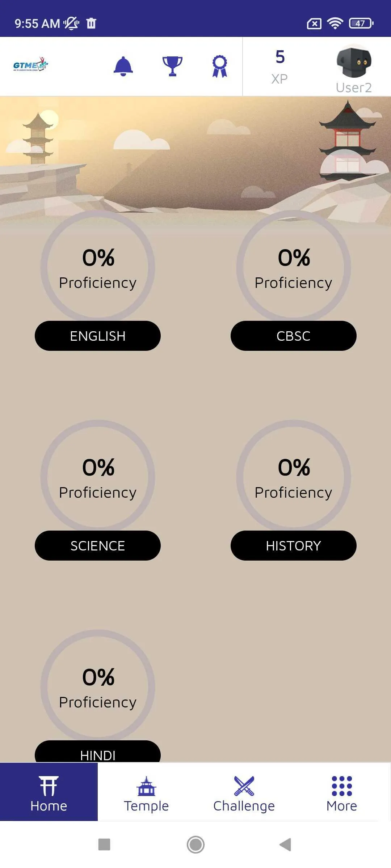Open the ribbon badge achievements icon
The width and height of the screenshot is (391, 868).
219,66
